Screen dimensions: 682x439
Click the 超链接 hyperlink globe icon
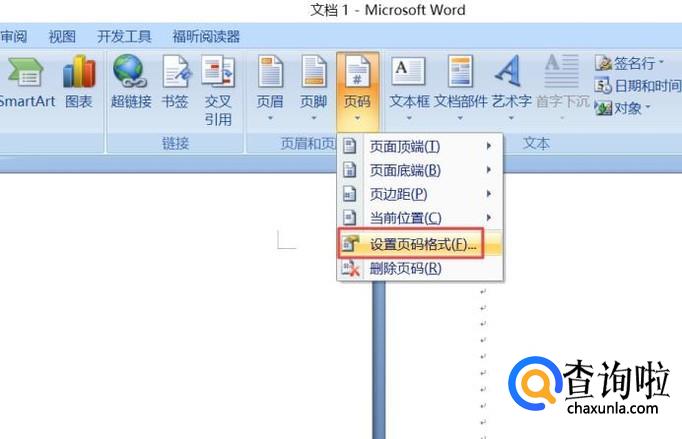[129, 70]
